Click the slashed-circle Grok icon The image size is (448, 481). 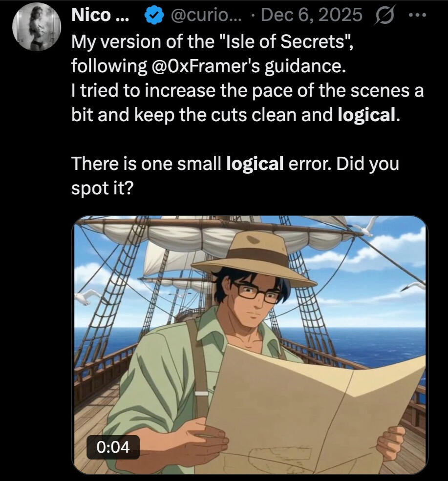click(x=385, y=15)
